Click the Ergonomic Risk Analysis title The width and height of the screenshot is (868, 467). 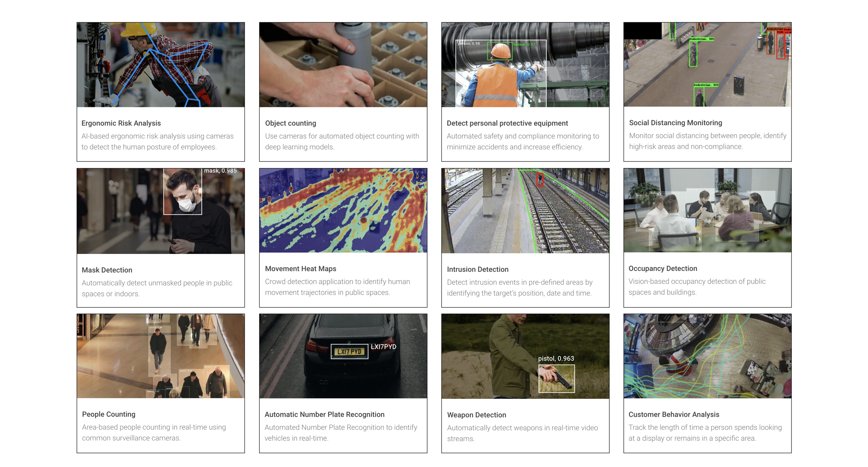tap(121, 123)
